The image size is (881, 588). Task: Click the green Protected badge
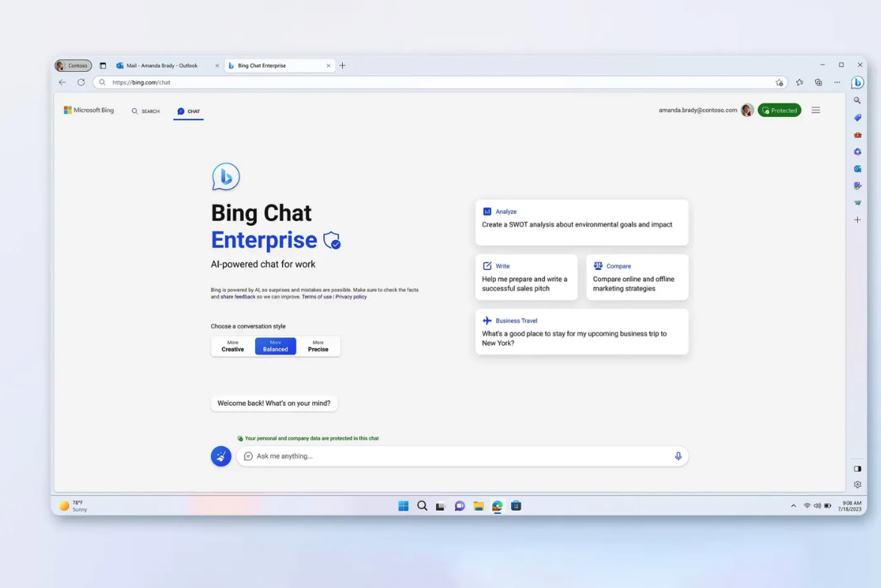click(x=779, y=110)
